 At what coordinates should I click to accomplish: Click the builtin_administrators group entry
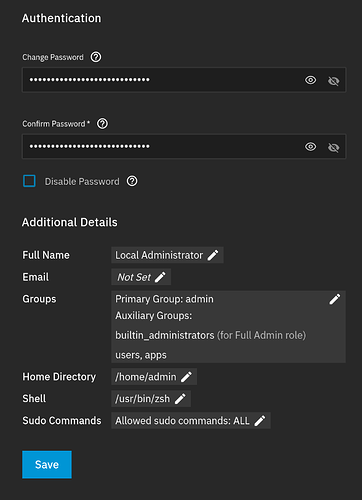[x=165, y=335]
